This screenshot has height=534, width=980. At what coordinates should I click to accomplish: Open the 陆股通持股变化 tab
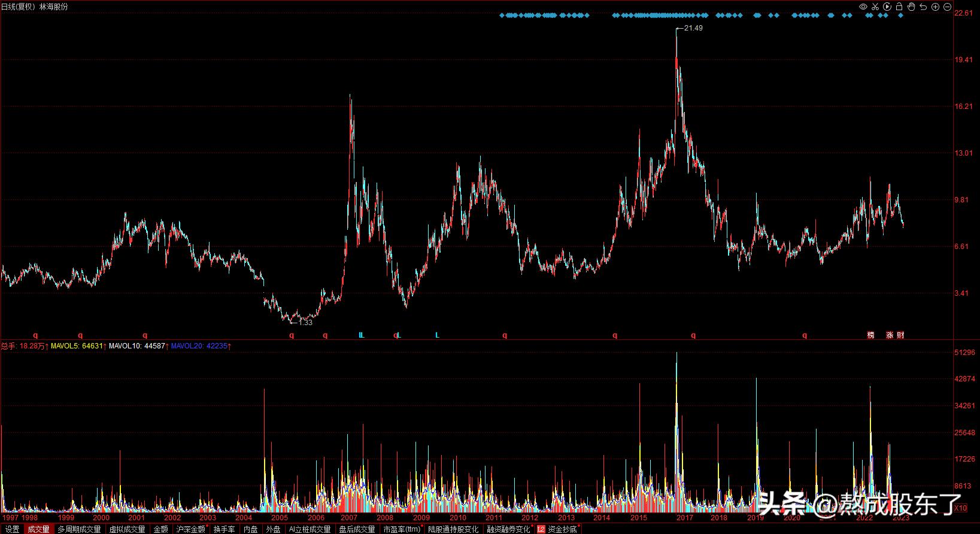click(453, 529)
